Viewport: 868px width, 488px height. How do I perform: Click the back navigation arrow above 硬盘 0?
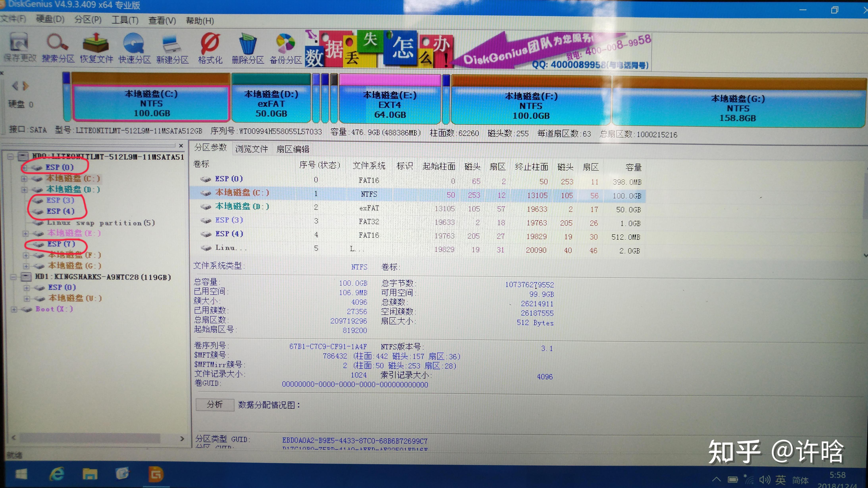point(15,86)
